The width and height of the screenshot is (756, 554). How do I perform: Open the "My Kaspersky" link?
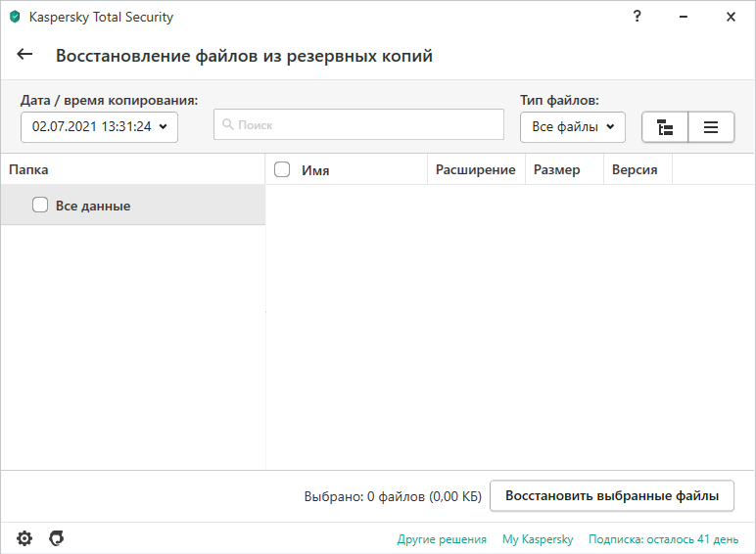click(x=538, y=539)
